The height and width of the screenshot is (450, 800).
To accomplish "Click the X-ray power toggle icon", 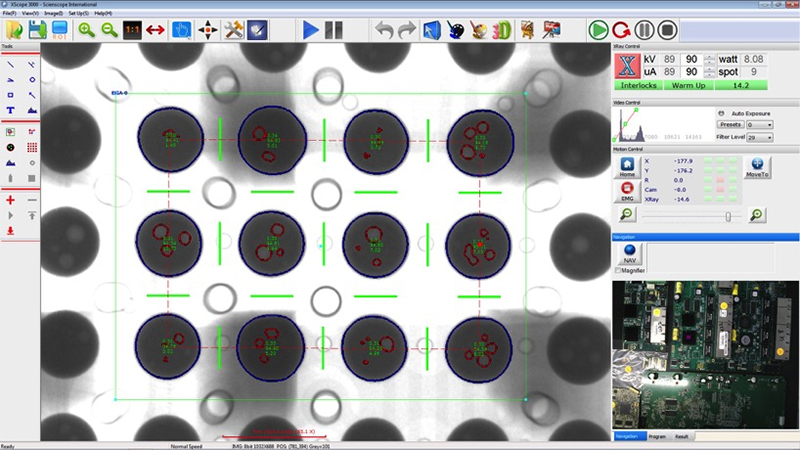I will (x=629, y=67).
